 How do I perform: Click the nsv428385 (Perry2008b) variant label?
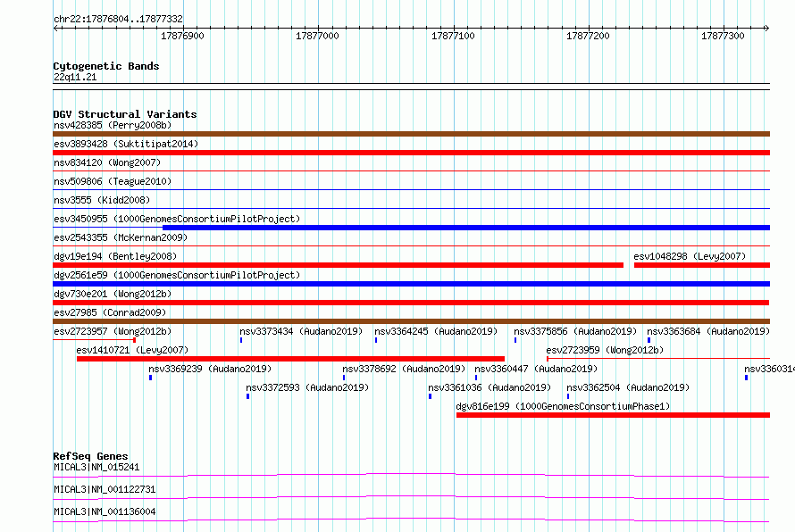tap(113, 125)
